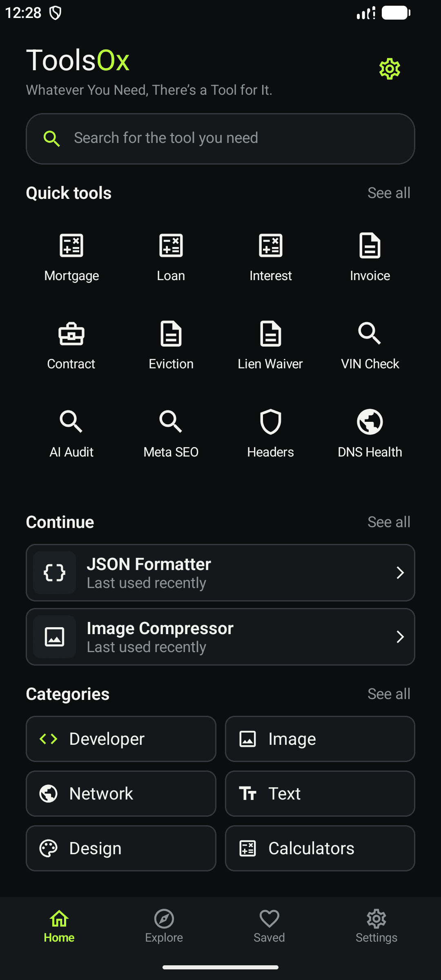
Task: Open the AI Audit tool
Action: click(x=71, y=434)
